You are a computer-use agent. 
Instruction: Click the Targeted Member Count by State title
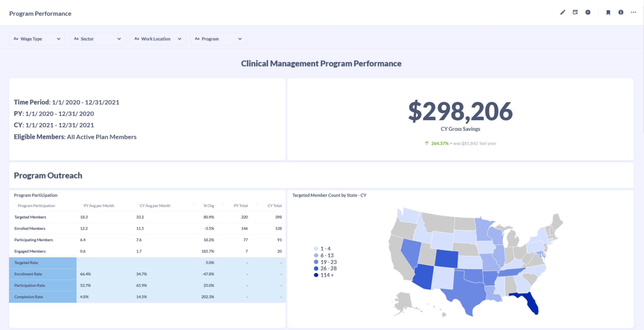[x=329, y=195]
